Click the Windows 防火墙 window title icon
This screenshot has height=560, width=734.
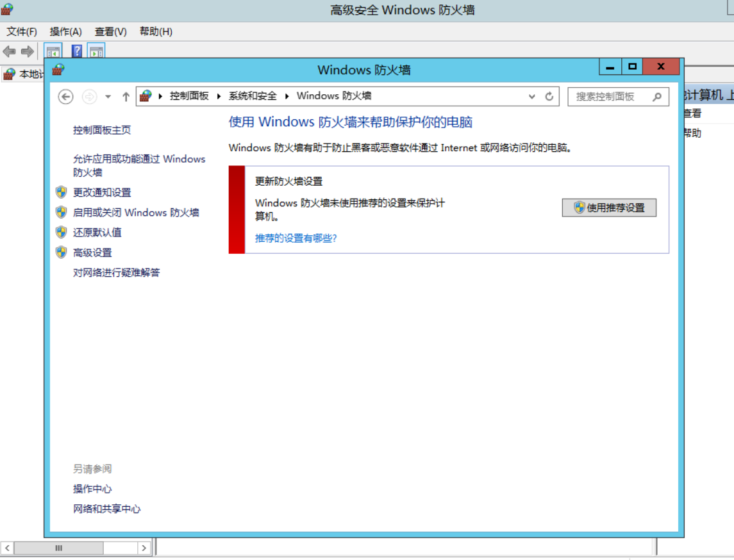click(58, 70)
